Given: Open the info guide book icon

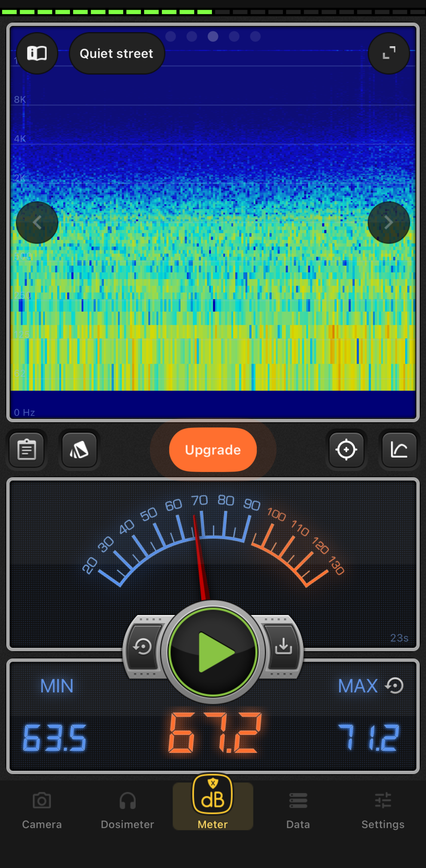Looking at the screenshot, I should [x=37, y=53].
